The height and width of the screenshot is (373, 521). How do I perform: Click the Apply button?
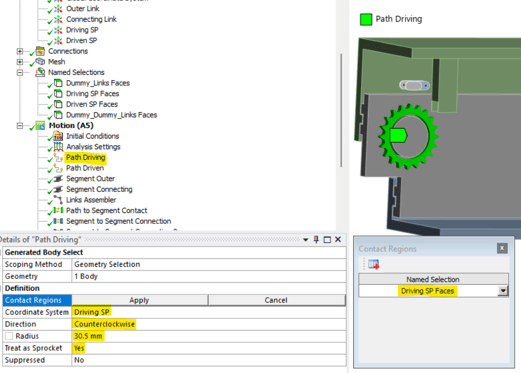(x=140, y=300)
